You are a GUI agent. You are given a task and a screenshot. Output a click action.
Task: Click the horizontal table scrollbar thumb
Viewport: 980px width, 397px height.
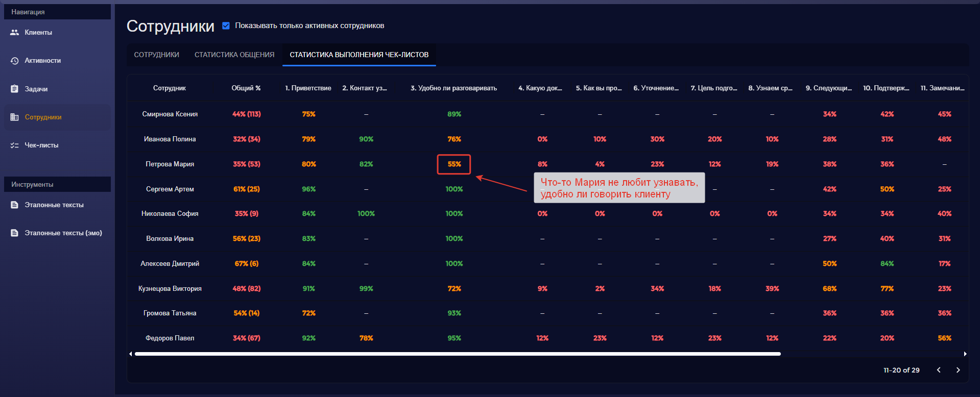(457, 354)
